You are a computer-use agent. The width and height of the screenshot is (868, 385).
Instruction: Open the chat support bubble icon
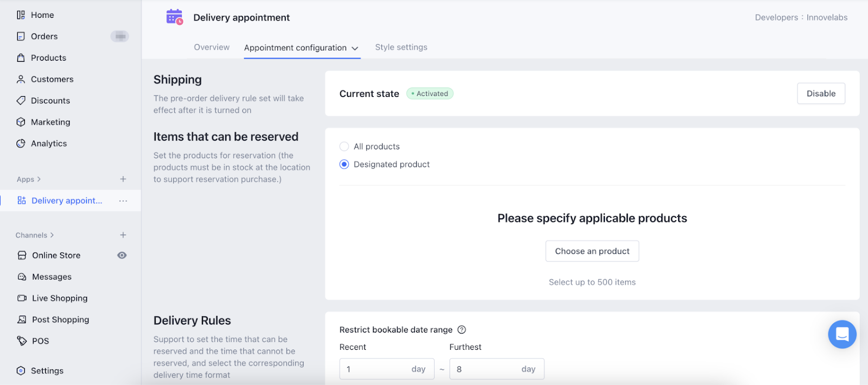[841, 334]
